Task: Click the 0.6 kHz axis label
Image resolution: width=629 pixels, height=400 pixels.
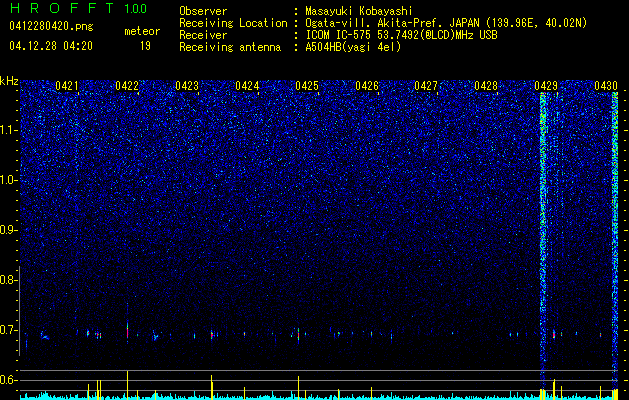Action: 9,380
